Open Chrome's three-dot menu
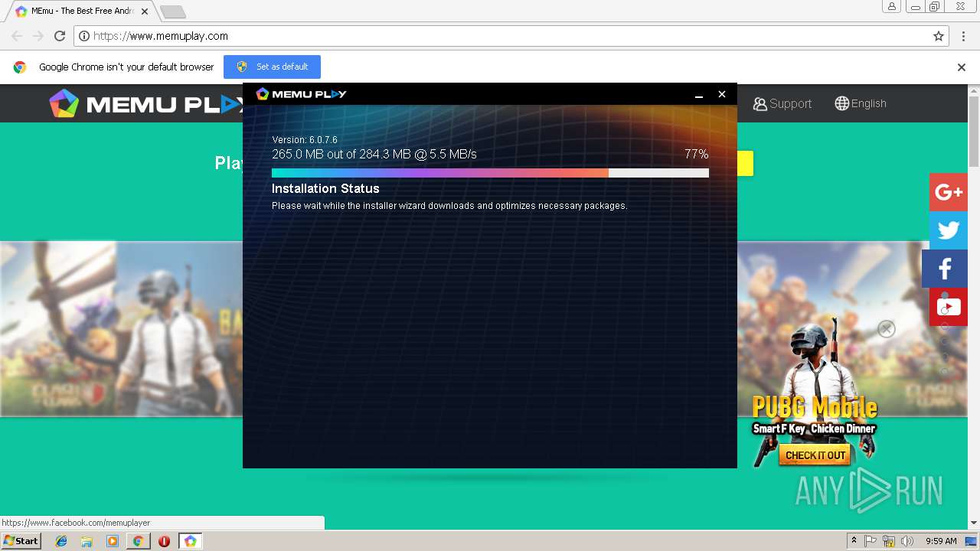The image size is (980, 551). (x=963, y=36)
